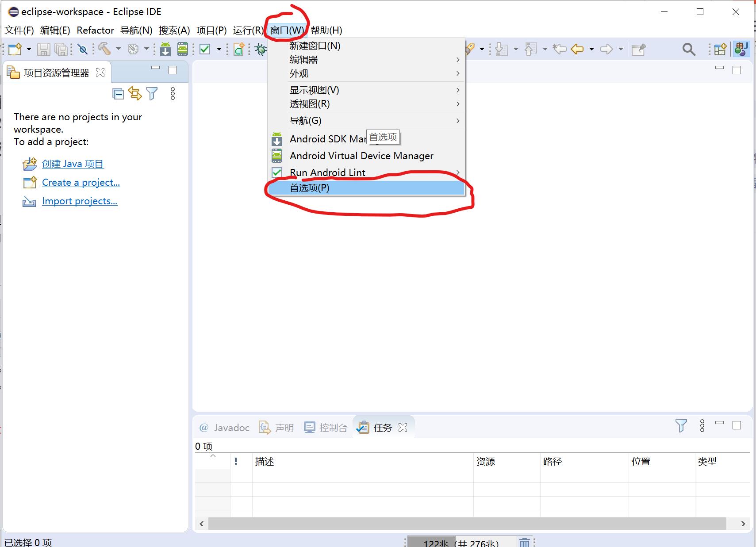Close the 任务 tab
Viewport: 756px width, 547px height.
(403, 427)
